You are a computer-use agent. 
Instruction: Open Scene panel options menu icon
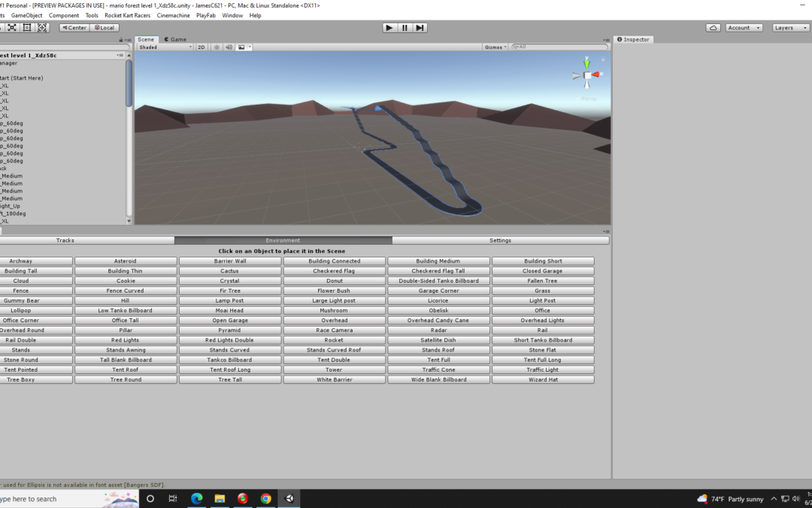tap(607, 40)
